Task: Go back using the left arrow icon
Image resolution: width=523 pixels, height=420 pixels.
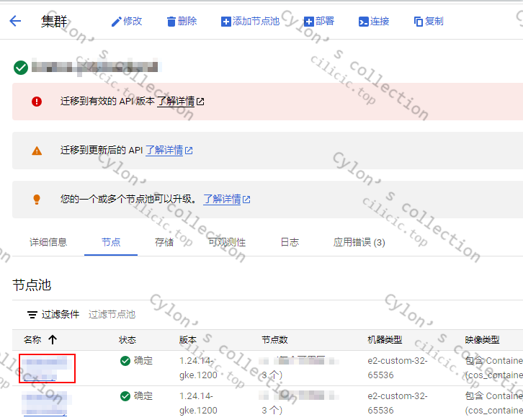Action: pos(15,21)
